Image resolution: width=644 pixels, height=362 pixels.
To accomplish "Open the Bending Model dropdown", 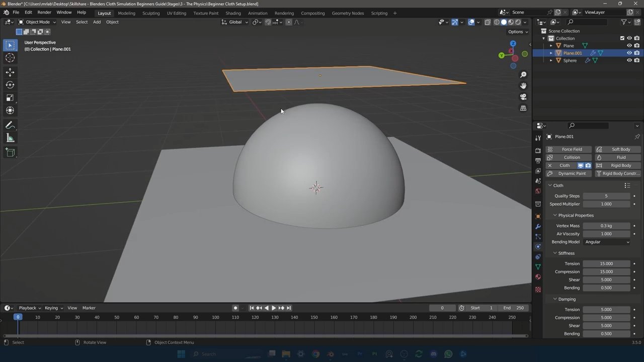I will (x=607, y=242).
